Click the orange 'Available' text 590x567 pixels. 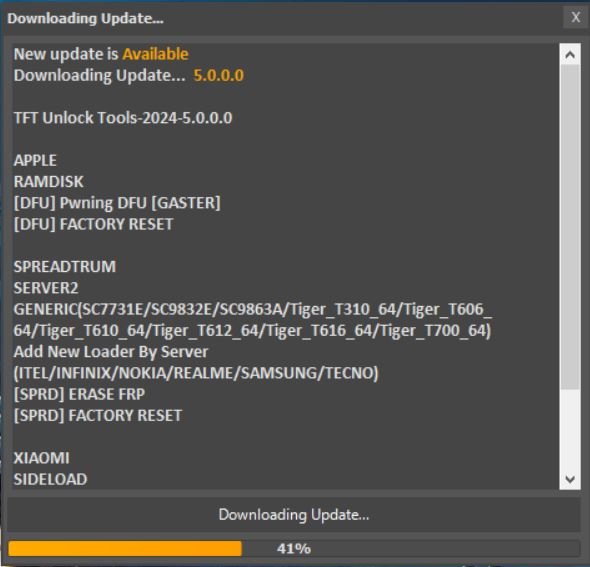pyautogui.click(x=155, y=54)
